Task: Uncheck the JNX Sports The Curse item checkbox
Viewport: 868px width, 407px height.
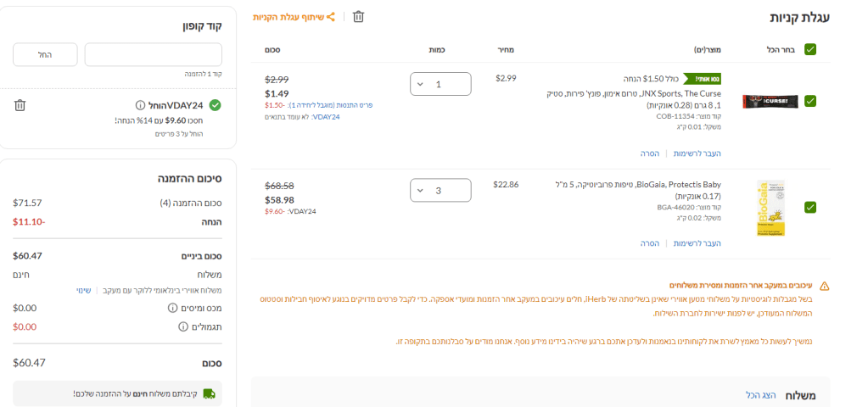Action: 810,101
